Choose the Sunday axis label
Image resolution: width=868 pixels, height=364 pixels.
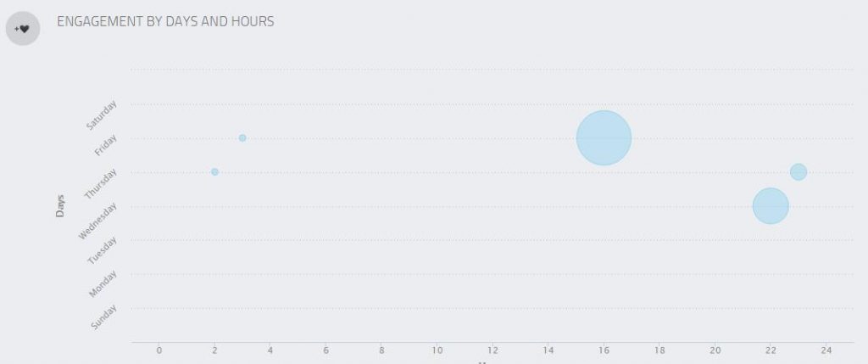pos(103,316)
